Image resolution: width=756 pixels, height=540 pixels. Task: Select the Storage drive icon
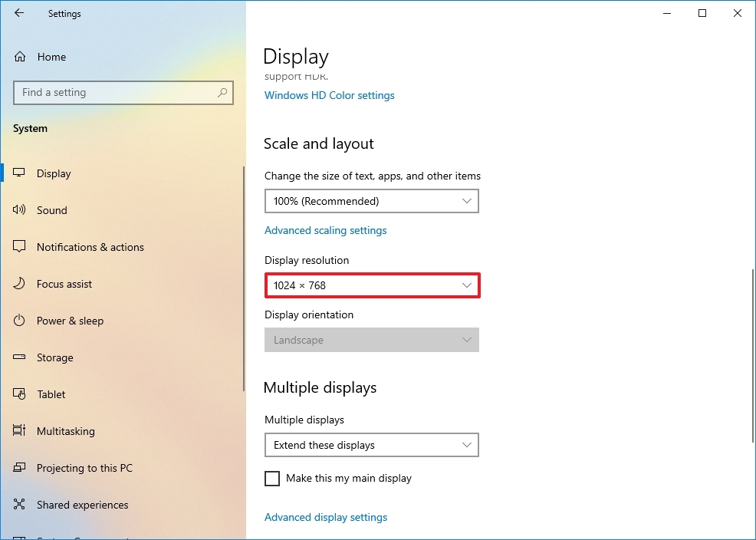click(19, 357)
